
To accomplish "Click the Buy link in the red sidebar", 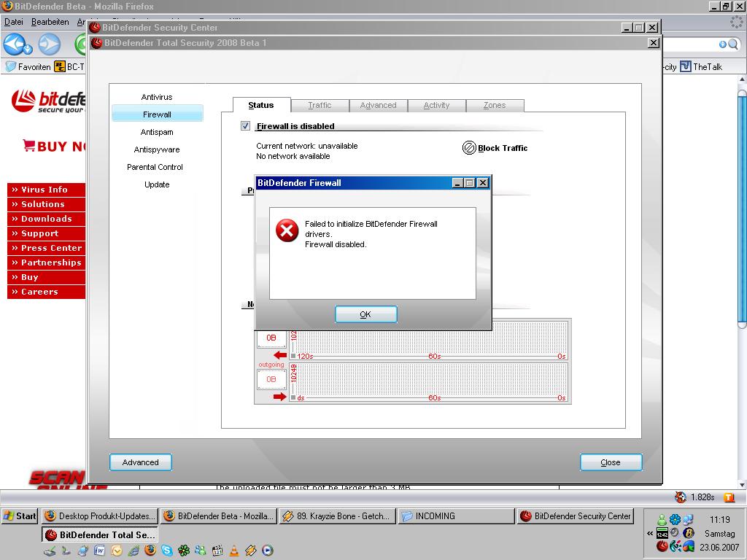I will point(46,277).
